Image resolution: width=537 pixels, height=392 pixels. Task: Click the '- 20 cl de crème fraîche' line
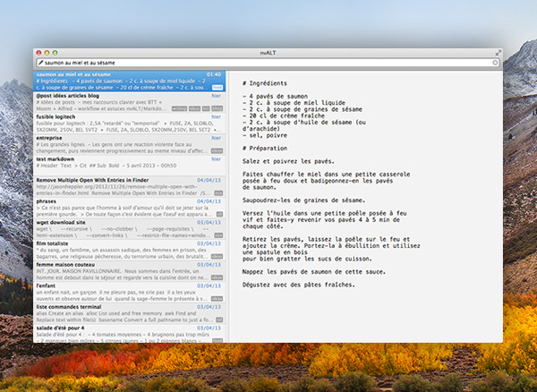tap(284, 115)
